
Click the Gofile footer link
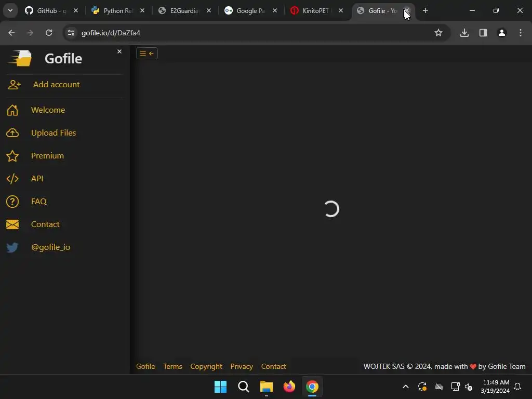tap(145, 366)
